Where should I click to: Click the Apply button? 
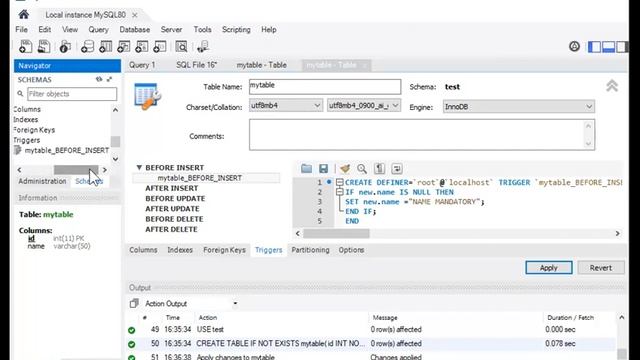(x=549, y=268)
